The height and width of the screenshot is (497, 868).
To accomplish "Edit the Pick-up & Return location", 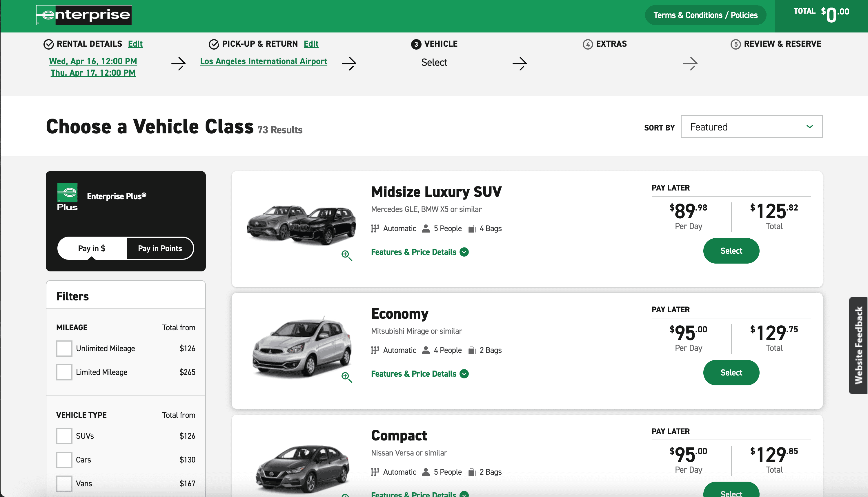I will tap(311, 44).
